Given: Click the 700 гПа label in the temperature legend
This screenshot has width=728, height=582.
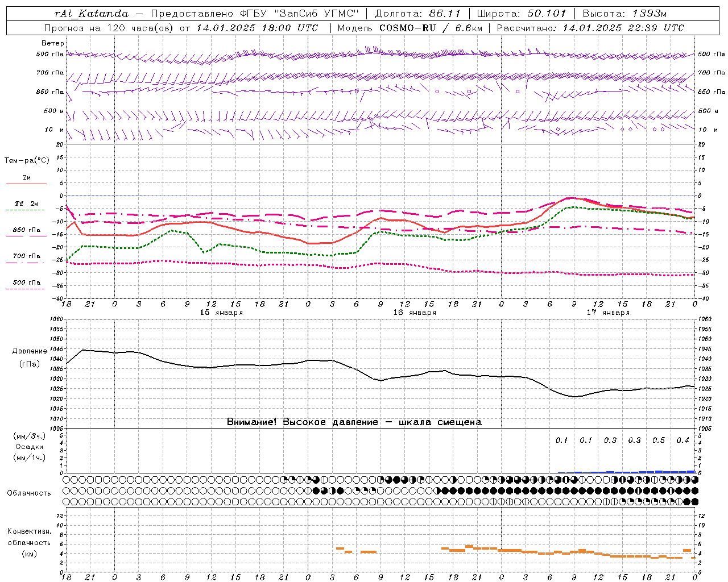Looking at the screenshot, I should (27, 256).
